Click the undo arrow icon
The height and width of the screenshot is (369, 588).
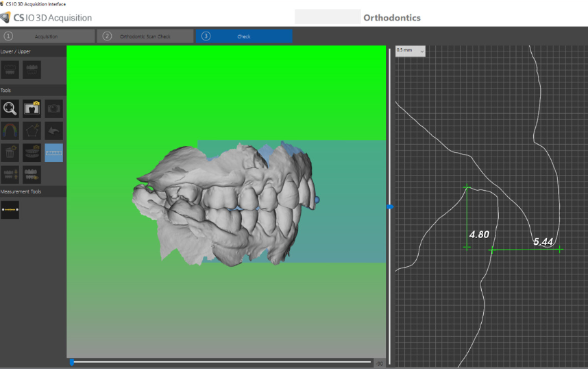click(x=53, y=130)
